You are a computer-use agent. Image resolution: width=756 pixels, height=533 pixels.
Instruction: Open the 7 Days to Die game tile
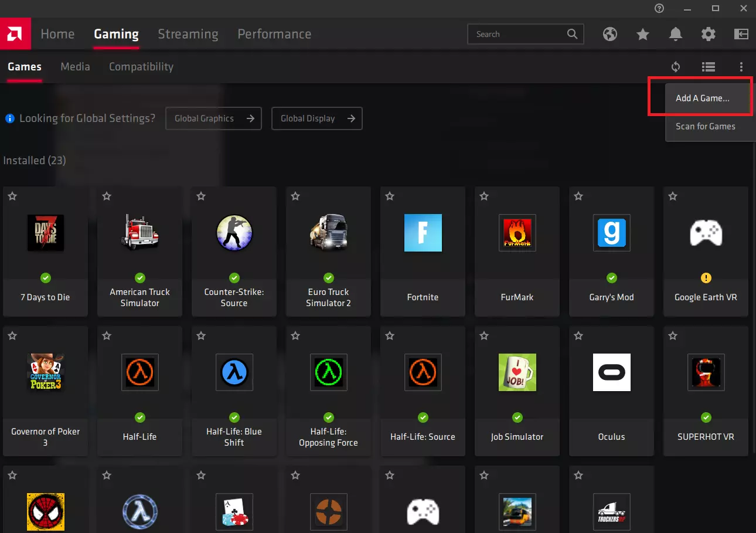click(x=46, y=252)
